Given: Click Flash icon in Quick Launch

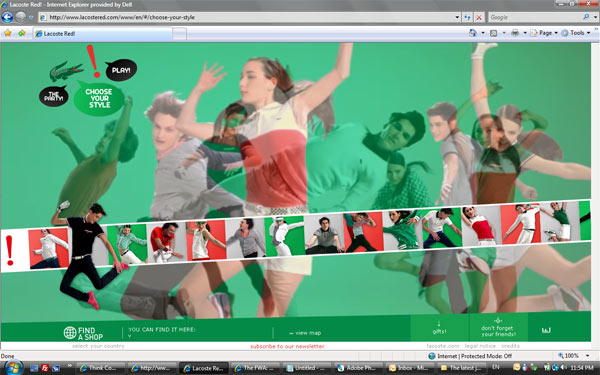Looking at the screenshot, I should pos(45,368).
